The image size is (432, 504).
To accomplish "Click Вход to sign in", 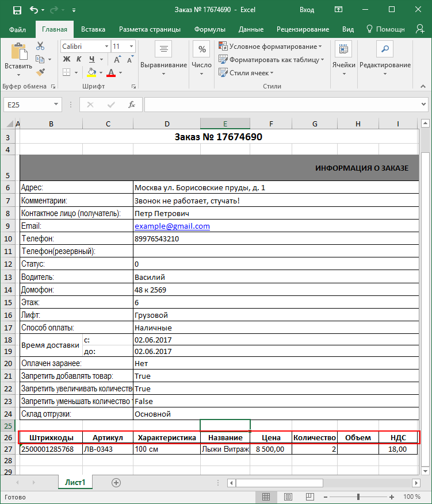I will coord(307,10).
